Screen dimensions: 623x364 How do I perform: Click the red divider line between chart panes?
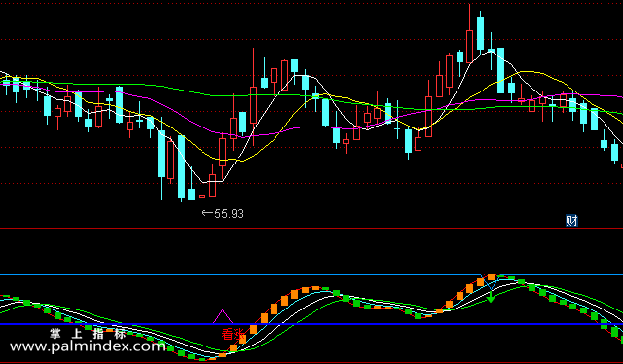click(x=311, y=229)
